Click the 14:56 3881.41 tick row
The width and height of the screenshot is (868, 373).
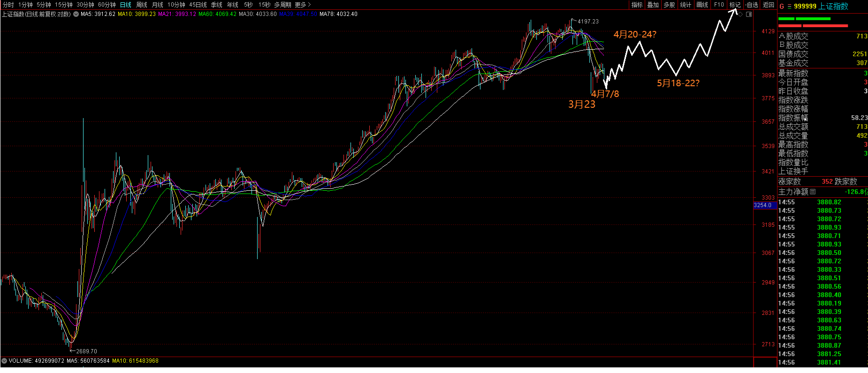coord(823,362)
